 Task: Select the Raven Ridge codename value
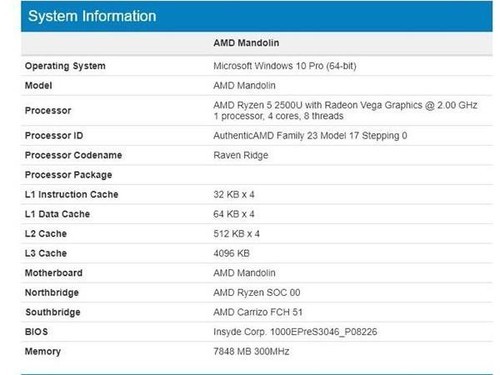tap(241, 155)
